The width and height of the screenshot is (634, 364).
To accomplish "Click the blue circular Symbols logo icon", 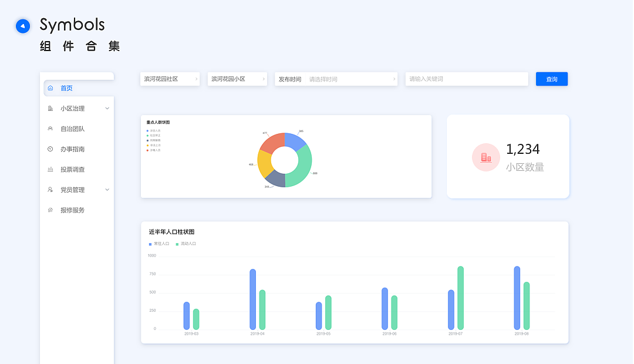I will pyautogui.click(x=23, y=26).
